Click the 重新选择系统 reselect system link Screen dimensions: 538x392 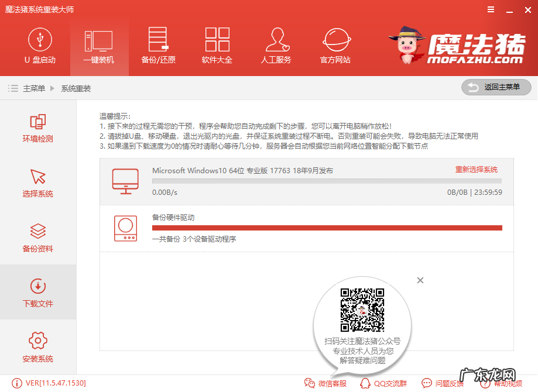tap(478, 170)
